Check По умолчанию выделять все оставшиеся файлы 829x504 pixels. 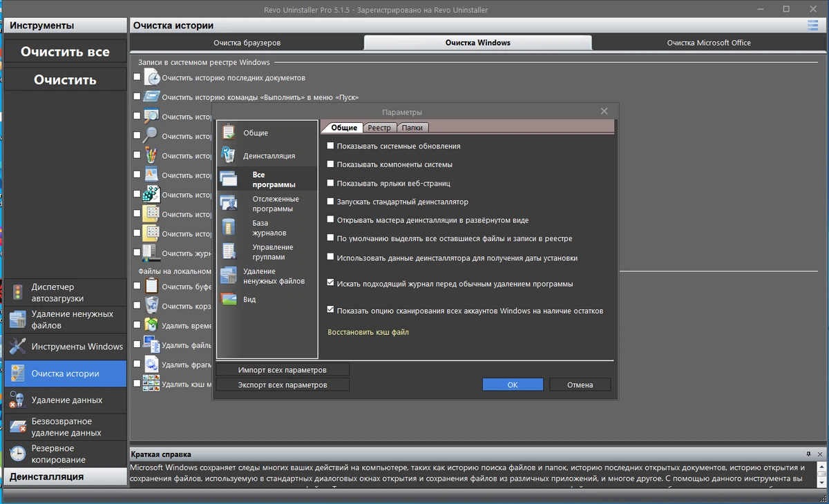tap(331, 239)
